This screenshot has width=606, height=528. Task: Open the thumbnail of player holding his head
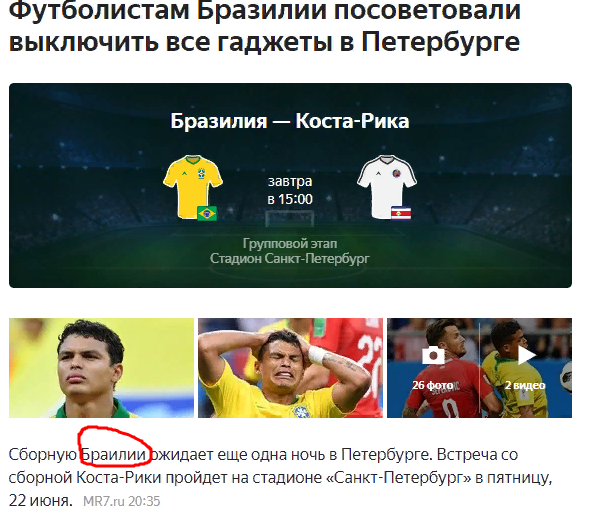[x=290, y=368]
